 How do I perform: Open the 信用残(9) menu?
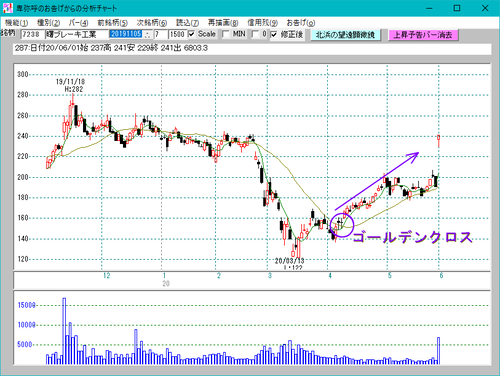point(262,23)
